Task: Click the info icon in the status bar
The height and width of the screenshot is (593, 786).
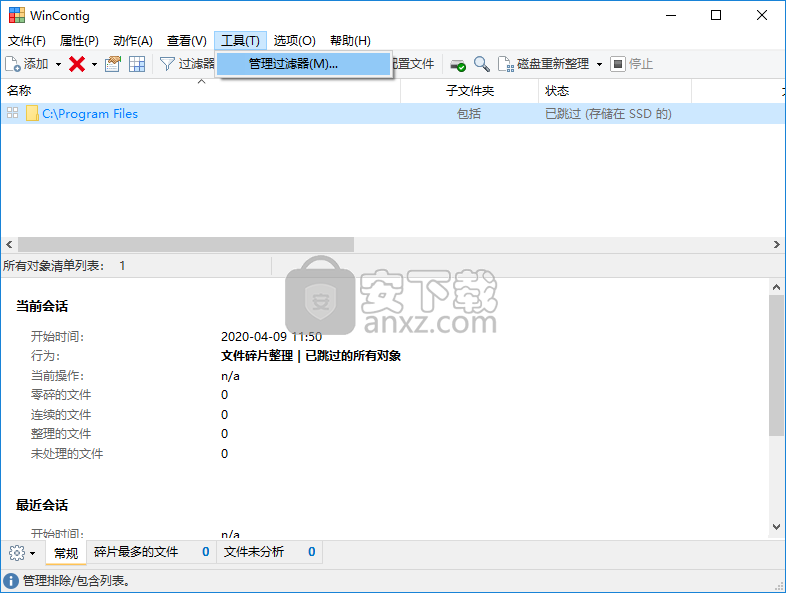Action: 11,581
